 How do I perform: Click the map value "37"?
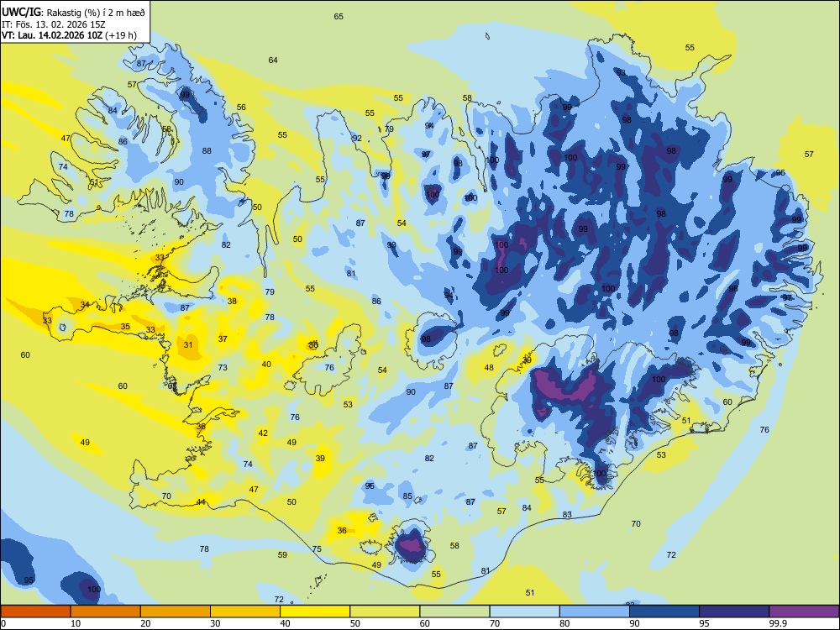[x=223, y=339]
